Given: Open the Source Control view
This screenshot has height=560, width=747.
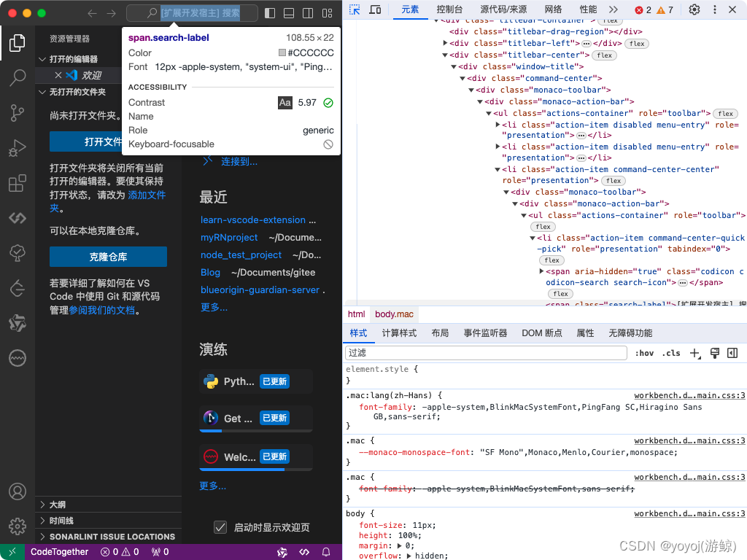Looking at the screenshot, I should [18, 113].
